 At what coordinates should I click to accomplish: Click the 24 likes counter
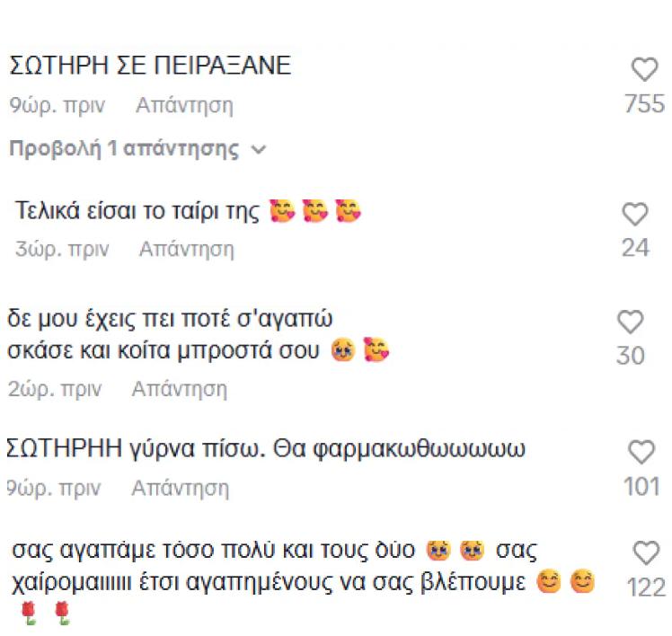pyautogui.click(x=635, y=248)
